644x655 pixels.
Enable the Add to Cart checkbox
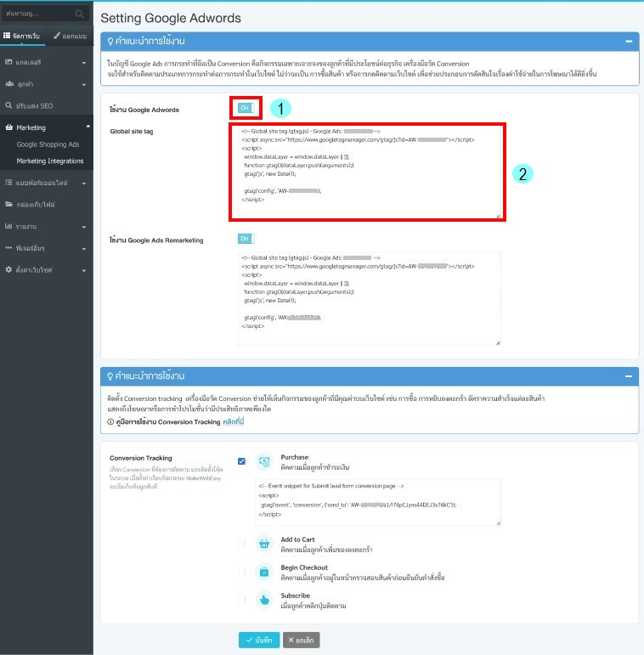(x=242, y=544)
